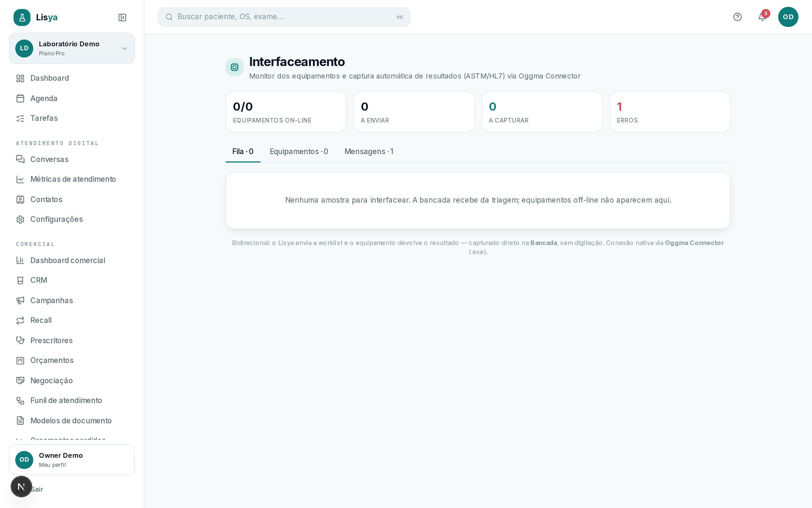The image size is (812, 508).
Task: Open Prescritores page
Action: coord(72,340)
